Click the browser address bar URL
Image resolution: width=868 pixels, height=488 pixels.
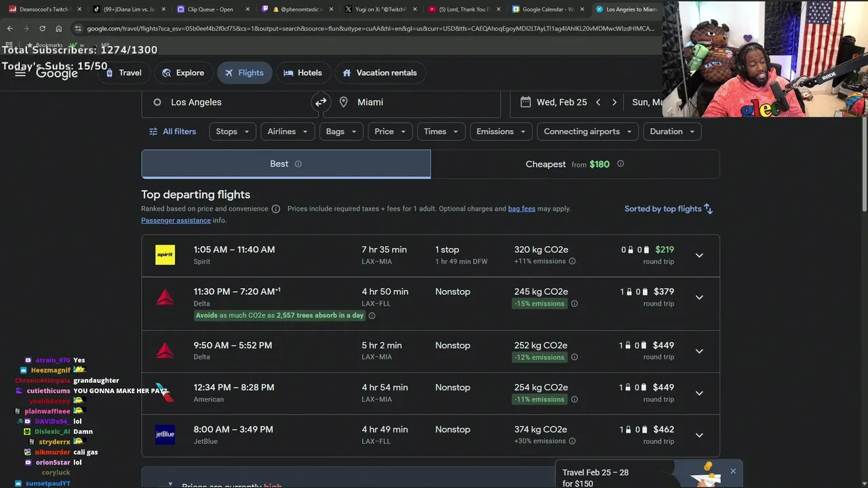point(370,28)
